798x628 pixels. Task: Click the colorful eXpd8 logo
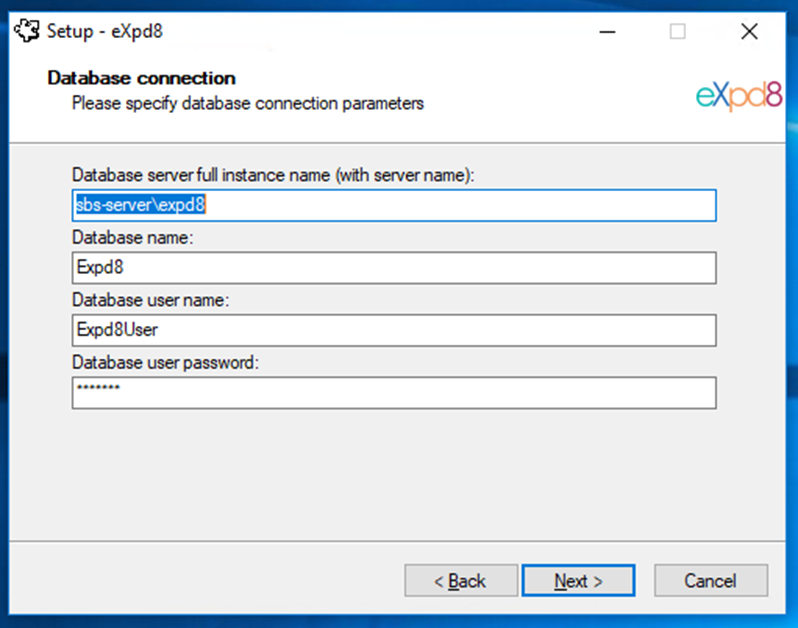(739, 96)
